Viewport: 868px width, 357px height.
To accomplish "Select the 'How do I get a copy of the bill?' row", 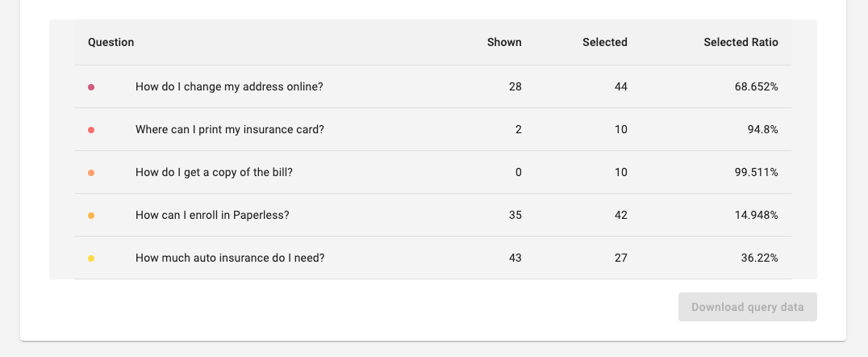I will [433, 172].
